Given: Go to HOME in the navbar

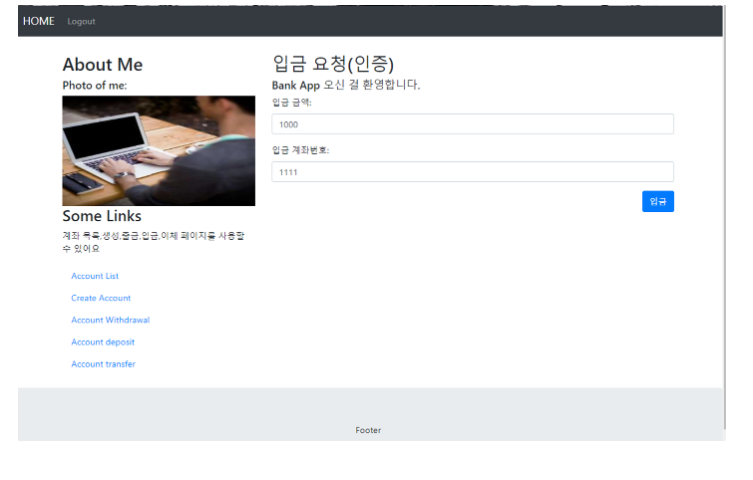Looking at the screenshot, I should [x=38, y=22].
